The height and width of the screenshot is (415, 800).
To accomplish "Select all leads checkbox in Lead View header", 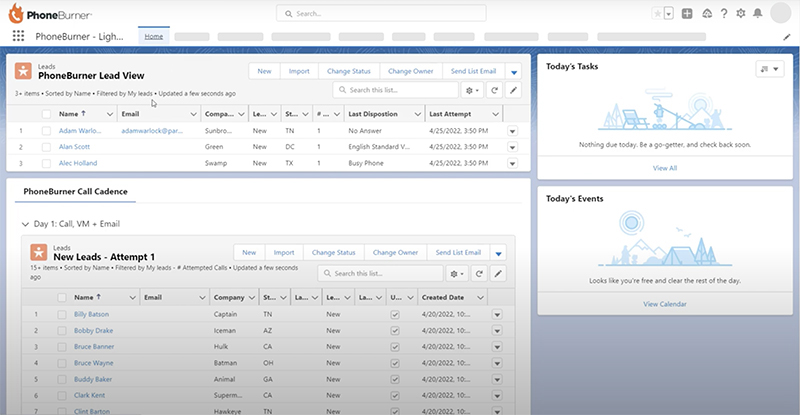I will (x=46, y=114).
